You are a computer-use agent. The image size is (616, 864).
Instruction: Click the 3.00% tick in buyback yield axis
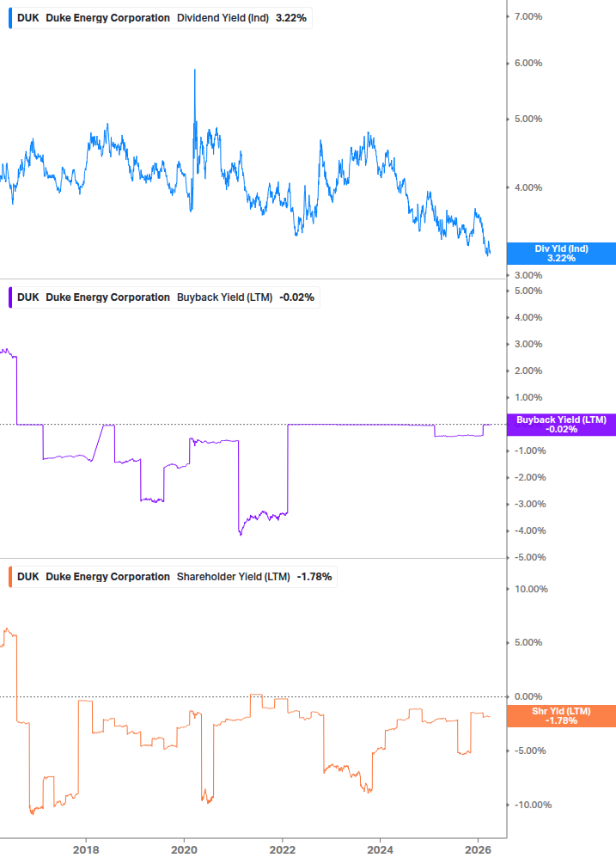point(528,344)
